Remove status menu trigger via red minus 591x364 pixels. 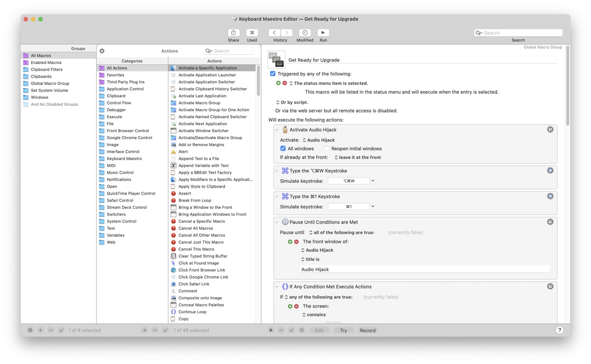285,83
